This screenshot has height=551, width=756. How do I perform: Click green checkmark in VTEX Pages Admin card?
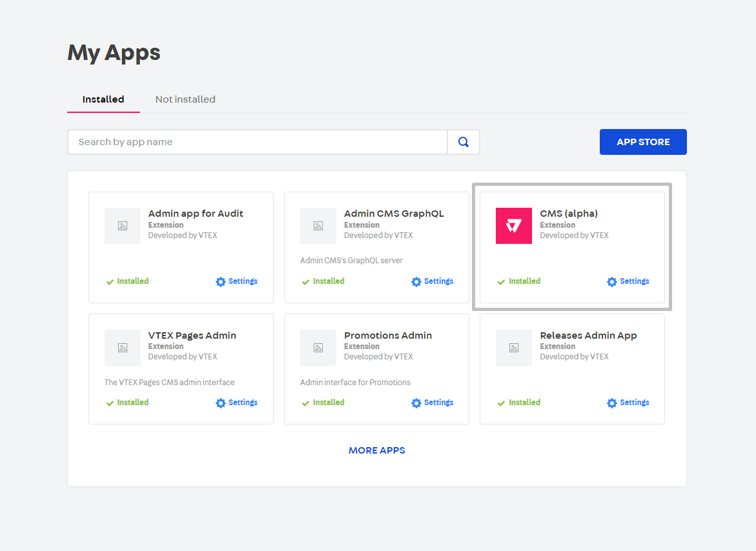pyautogui.click(x=110, y=404)
